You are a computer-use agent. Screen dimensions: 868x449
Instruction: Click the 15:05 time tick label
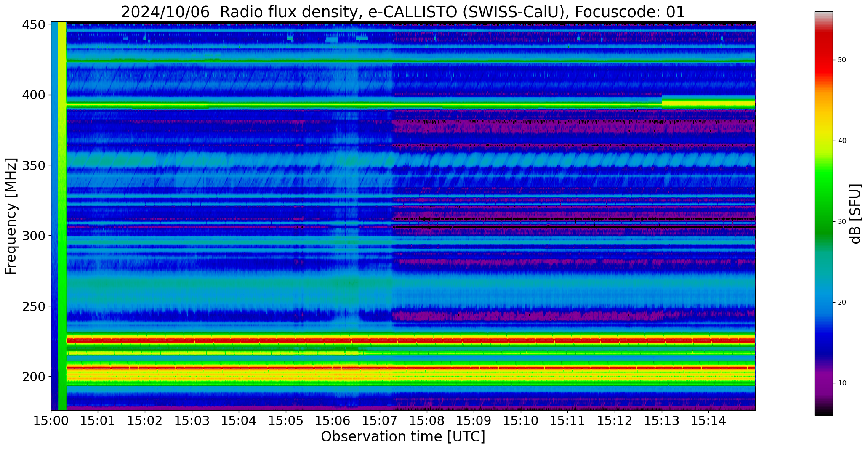(286, 420)
